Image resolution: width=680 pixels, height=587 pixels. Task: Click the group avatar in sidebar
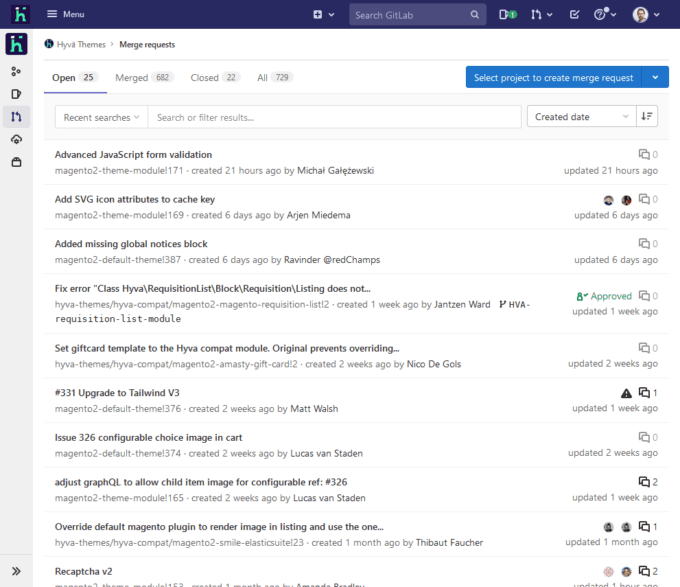pyautogui.click(x=16, y=44)
